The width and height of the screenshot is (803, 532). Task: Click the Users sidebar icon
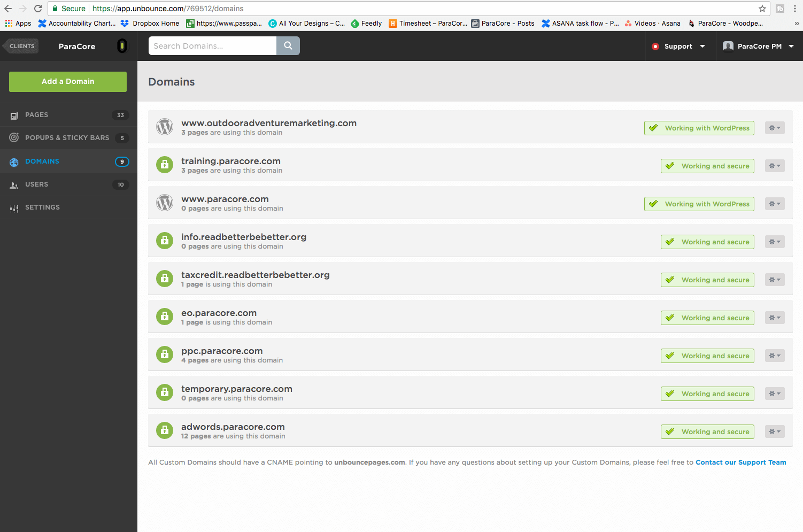click(14, 185)
